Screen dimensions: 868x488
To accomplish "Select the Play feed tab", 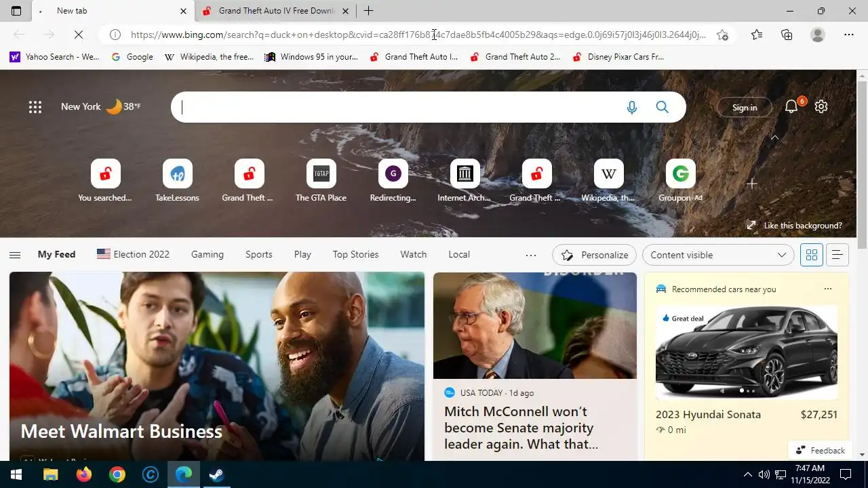I will [302, 254].
